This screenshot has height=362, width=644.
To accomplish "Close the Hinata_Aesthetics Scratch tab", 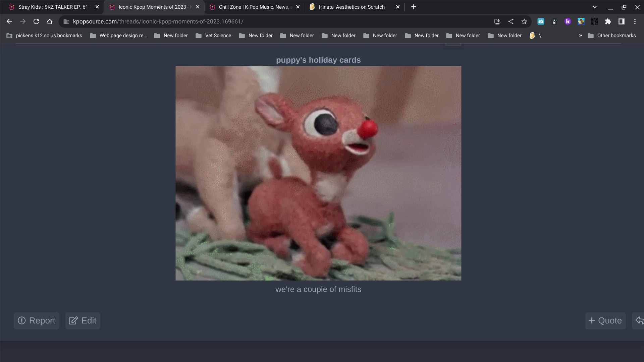I will click(x=398, y=7).
